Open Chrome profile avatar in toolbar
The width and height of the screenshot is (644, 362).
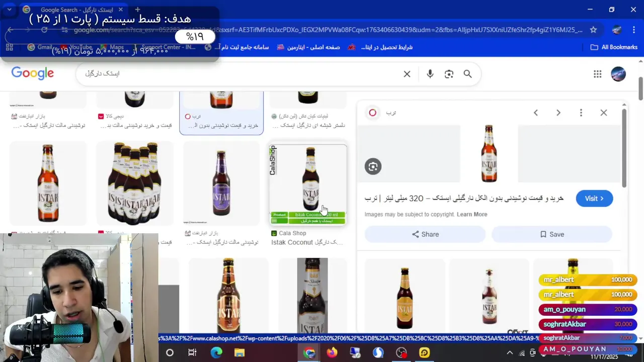pos(616,30)
